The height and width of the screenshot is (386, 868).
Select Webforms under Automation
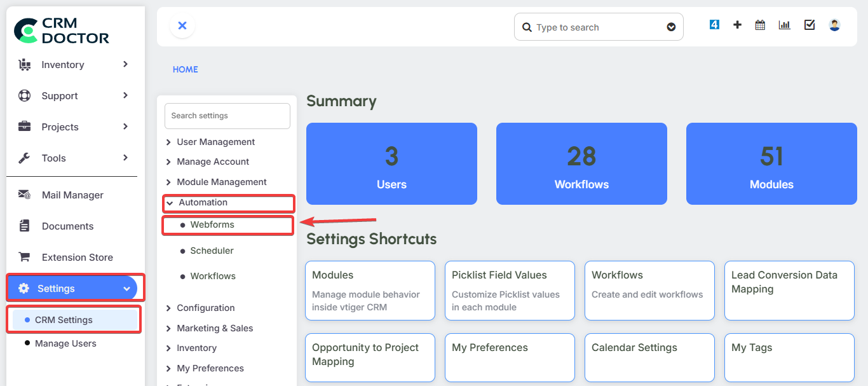212,225
